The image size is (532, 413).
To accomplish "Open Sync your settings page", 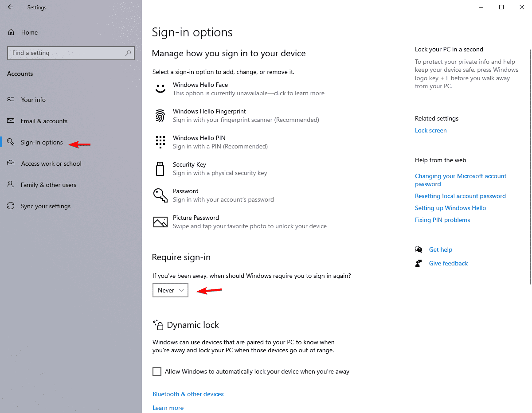I will point(46,206).
